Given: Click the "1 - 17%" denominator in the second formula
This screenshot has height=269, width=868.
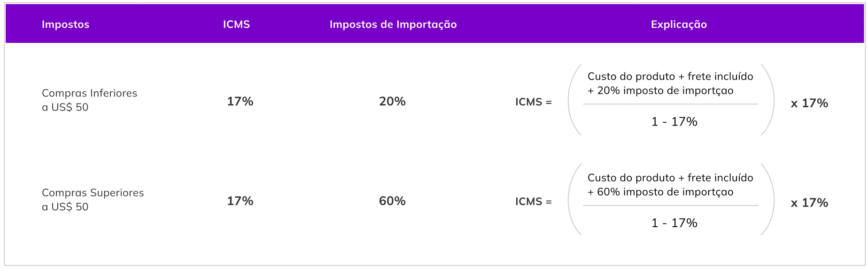Looking at the screenshot, I should 674,223.
